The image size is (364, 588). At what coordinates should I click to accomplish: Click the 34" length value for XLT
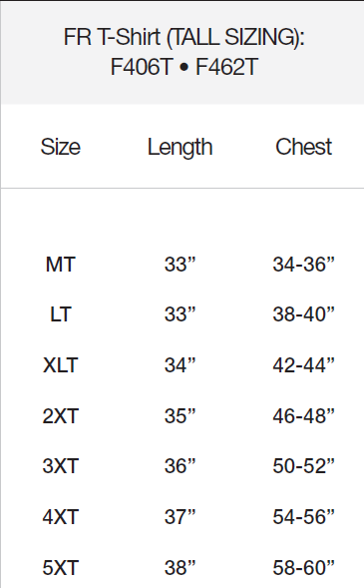181,364
